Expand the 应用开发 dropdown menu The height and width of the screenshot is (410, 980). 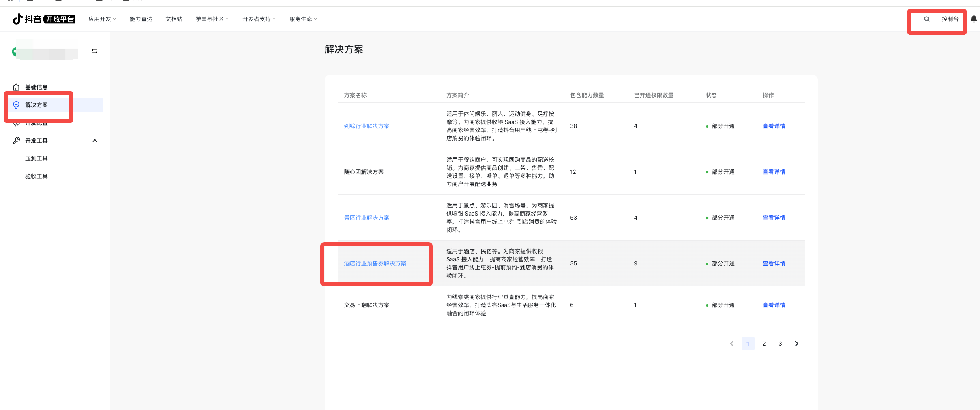tap(102, 19)
